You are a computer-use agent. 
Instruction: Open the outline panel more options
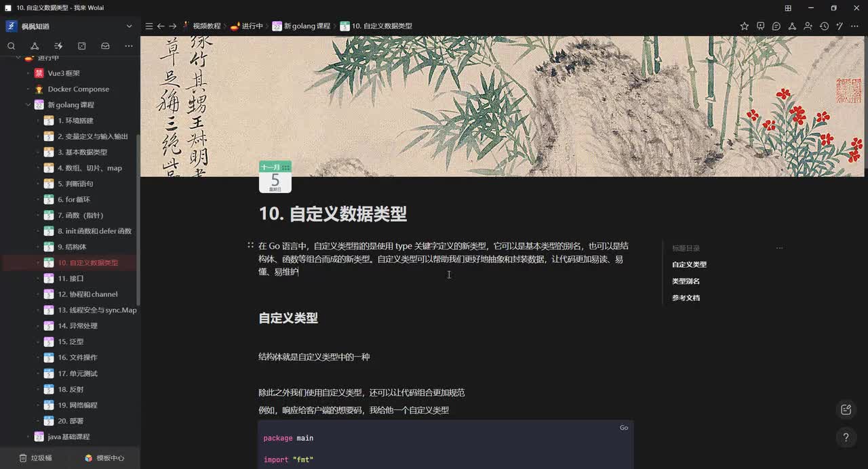point(779,248)
